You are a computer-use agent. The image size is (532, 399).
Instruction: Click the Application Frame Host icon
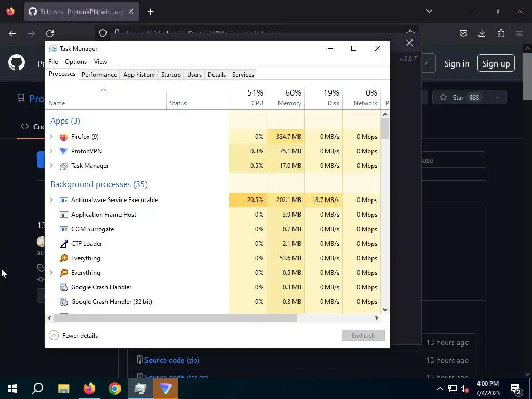(x=63, y=215)
